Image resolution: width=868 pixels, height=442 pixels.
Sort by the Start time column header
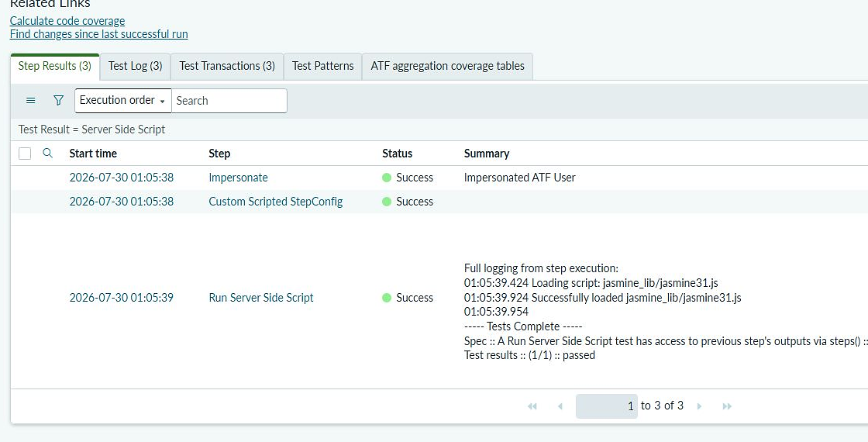pyautogui.click(x=93, y=154)
